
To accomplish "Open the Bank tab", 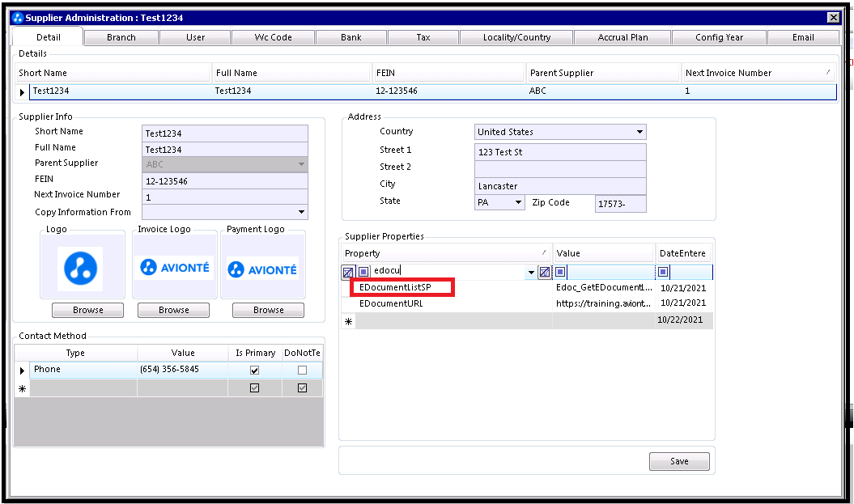I will click(x=351, y=37).
